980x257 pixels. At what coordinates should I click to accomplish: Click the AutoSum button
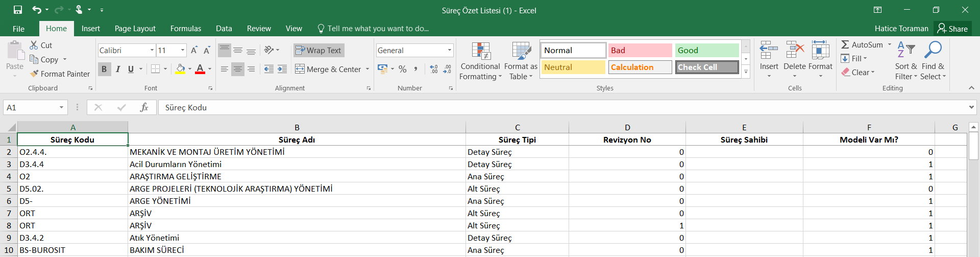click(x=862, y=45)
